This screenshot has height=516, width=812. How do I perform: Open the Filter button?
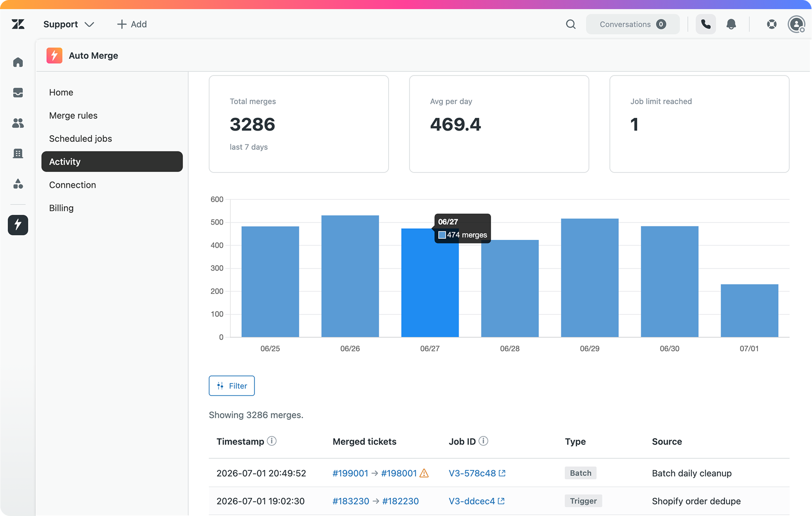tap(232, 386)
